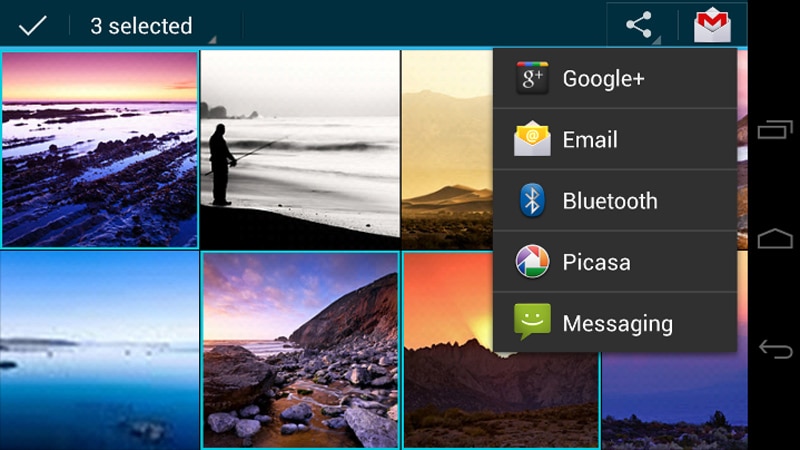
Task: Tap the Bluetooth icon in share list
Action: 532,201
